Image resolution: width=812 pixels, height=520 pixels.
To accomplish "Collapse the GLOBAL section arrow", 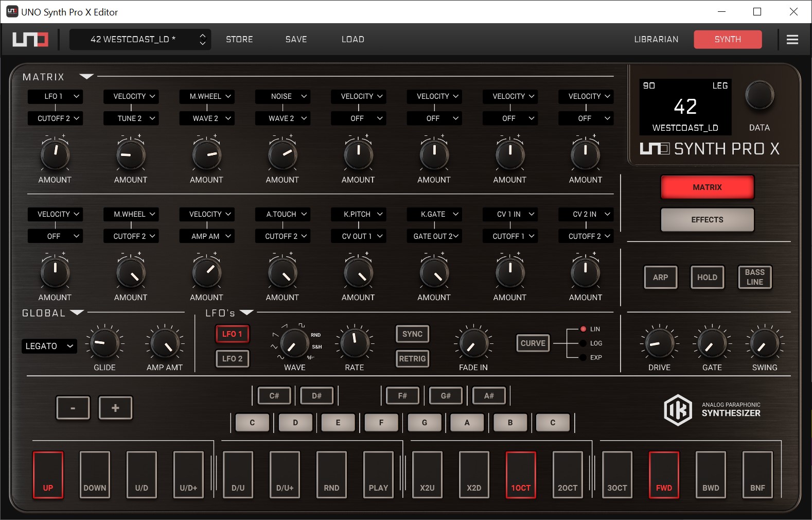I will pos(77,313).
